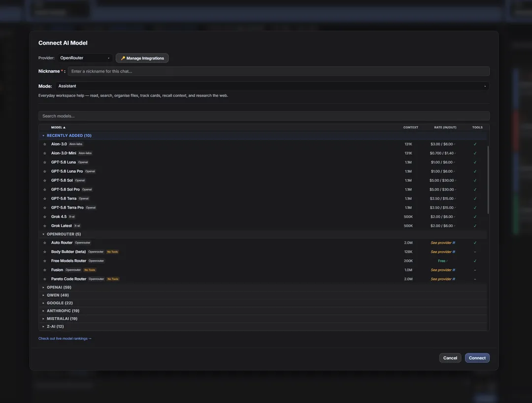
Task: Star the Auto Router model
Action: (x=45, y=243)
